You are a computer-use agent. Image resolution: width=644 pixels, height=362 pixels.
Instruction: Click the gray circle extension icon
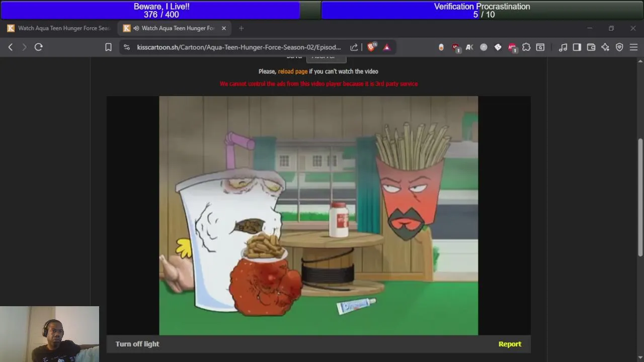(x=484, y=47)
